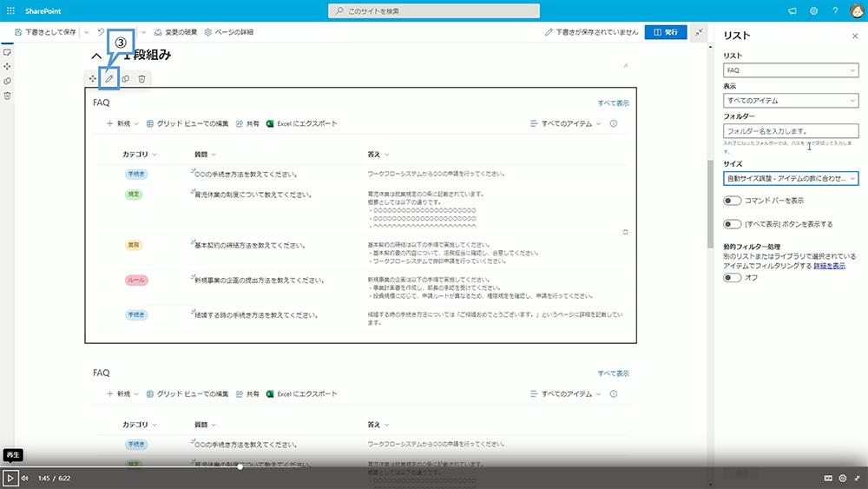Open grid view editing in first FAQ list

(x=187, y=123)
